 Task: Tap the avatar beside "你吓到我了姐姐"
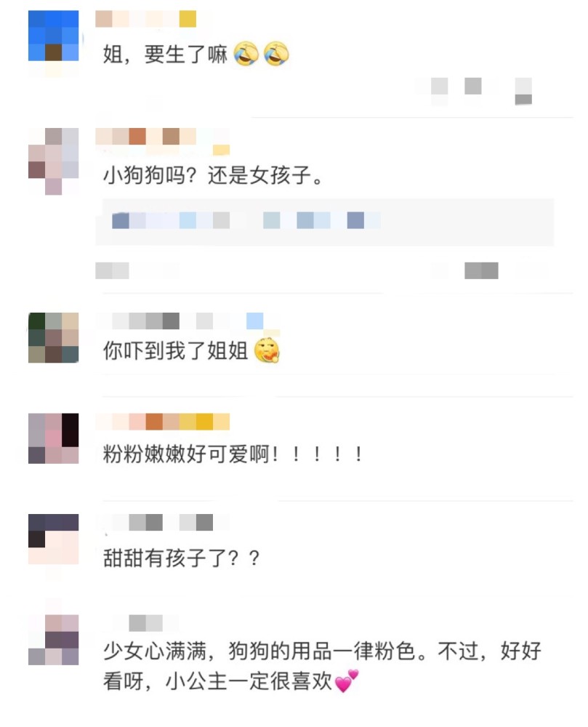(53, 337)
